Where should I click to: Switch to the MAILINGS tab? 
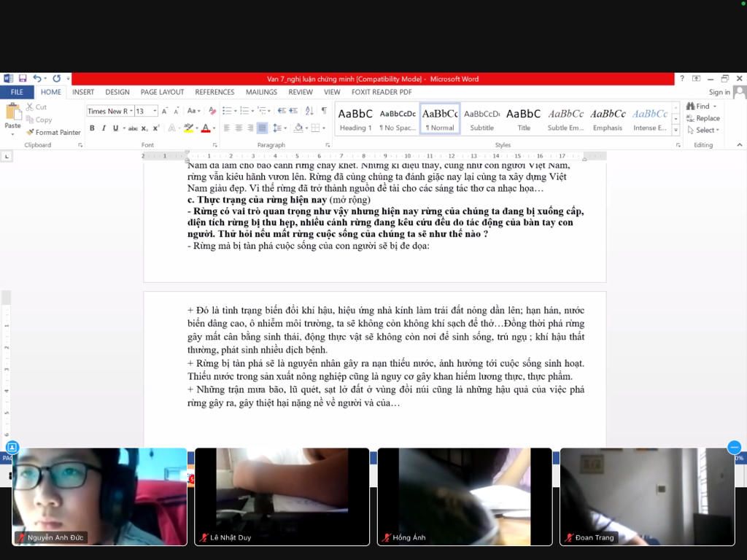pos(261,92)
